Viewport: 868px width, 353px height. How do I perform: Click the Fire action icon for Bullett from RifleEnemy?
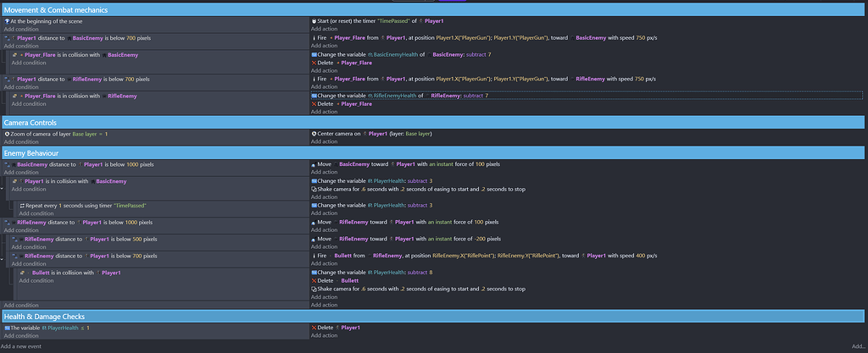coord(314,256)
